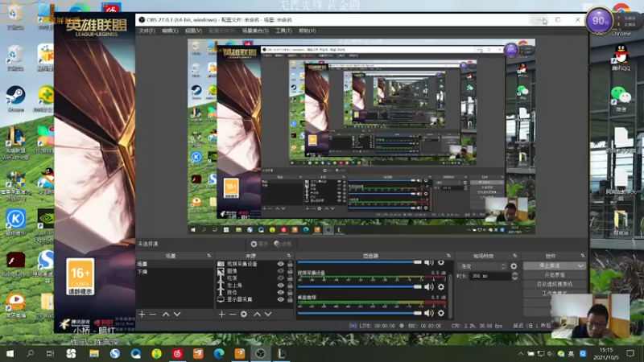
Task: Add a new source with the plus icon
Action: coord(222,314)
